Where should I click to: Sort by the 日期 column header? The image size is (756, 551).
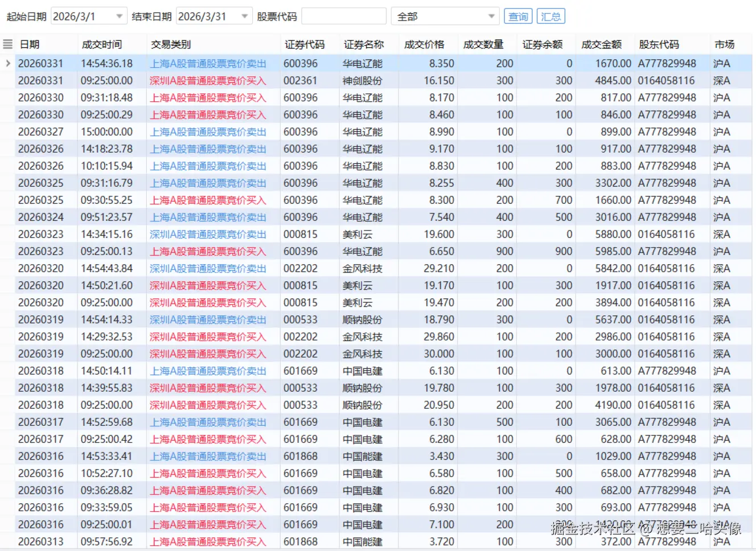tap(29, 44)
